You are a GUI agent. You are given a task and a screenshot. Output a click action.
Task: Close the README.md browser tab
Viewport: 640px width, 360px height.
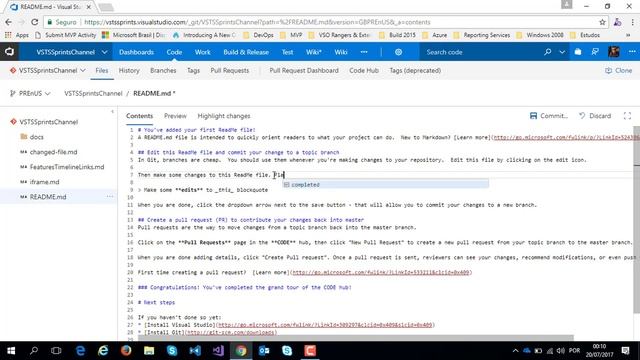click(x=89, y=7)
